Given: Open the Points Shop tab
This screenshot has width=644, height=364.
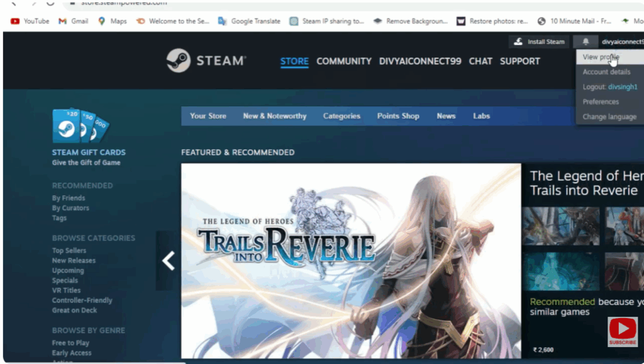Looking at the screenshot, I should pyautogui.click(x=398, y=116).
